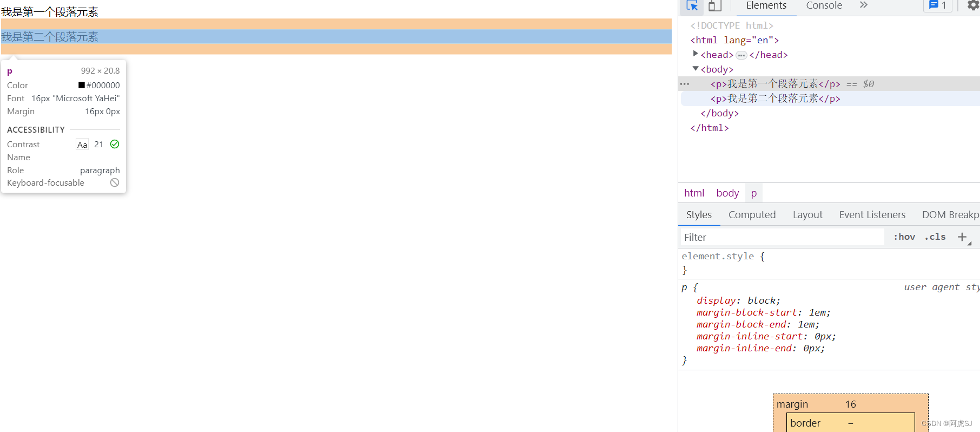Image resolution: width=980 pixels, height=432 pixels.
Task: Open the Styles tab
Action: point(699,215)
